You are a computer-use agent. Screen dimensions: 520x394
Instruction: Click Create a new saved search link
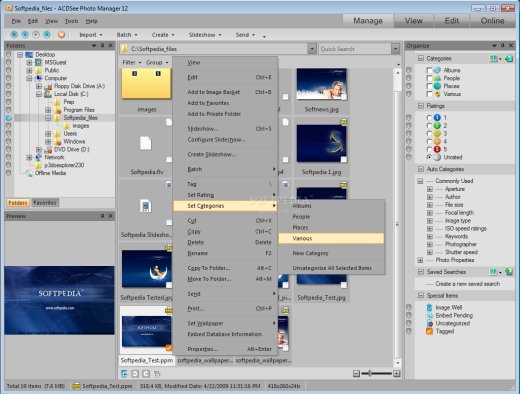[x=467, y=284]
